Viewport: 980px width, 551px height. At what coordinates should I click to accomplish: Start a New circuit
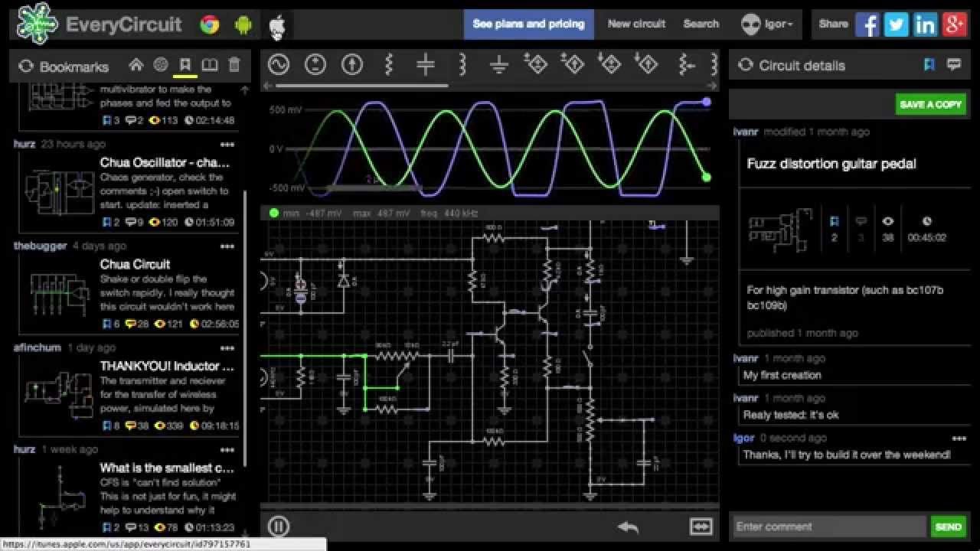pyautogui.click(x=636, y=24)
